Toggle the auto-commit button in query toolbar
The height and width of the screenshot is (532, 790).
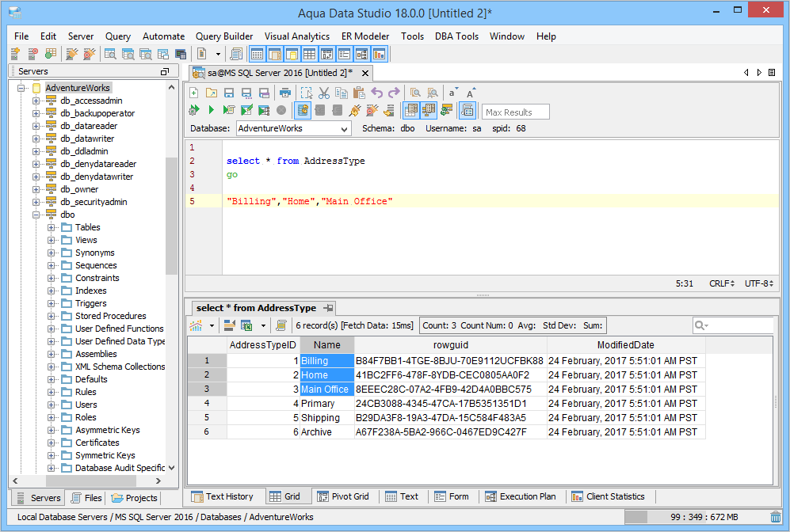[303, 111]
